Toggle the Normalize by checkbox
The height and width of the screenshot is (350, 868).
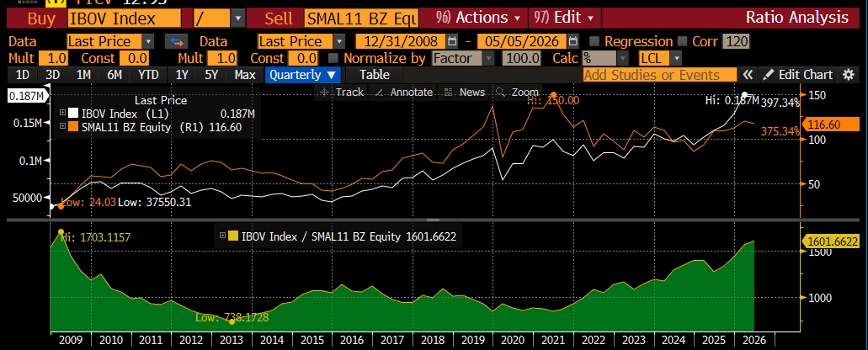(x=333, y=58)
